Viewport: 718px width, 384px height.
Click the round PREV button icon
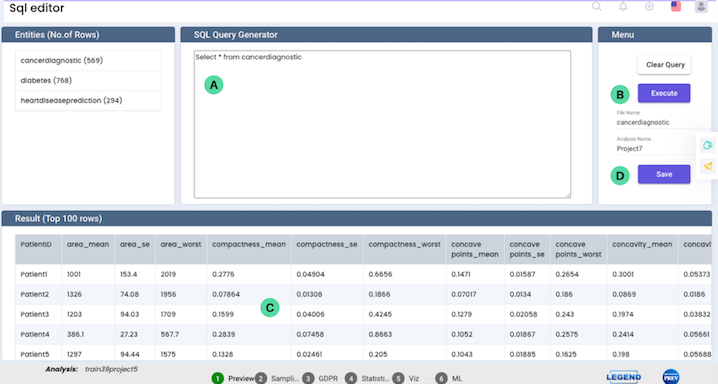pyautogui.click(x=671, y=377)
